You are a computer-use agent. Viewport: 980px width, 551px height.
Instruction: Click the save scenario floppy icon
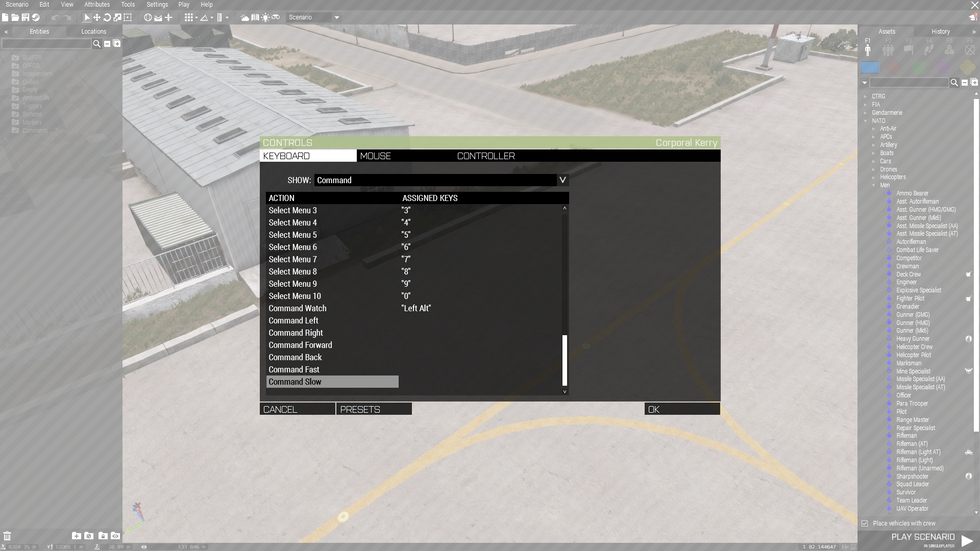25,17
